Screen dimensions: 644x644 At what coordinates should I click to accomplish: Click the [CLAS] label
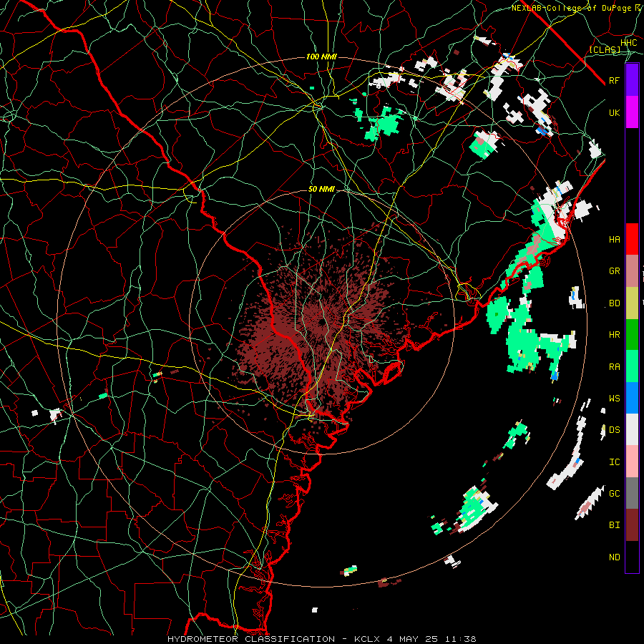pyautogui.click(x=605, y=50)
